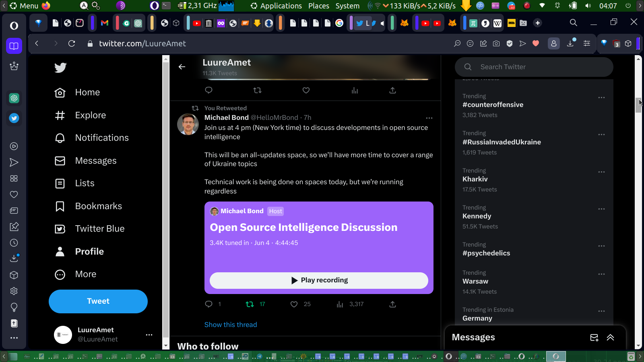644x362 pixels.
Task: Open account menu beside @LuureAmet
Action: tap(149, 335)
